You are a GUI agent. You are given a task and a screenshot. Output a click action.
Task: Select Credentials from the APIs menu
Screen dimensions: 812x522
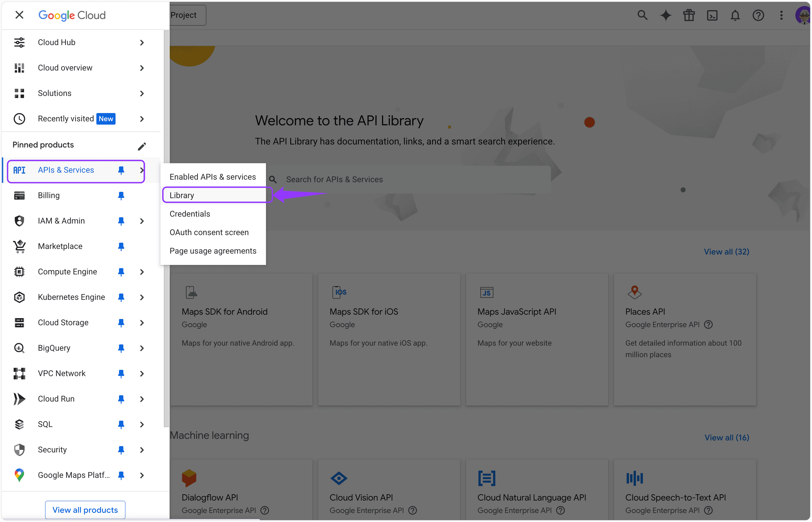pyautogui.click(x=190, y=214)
